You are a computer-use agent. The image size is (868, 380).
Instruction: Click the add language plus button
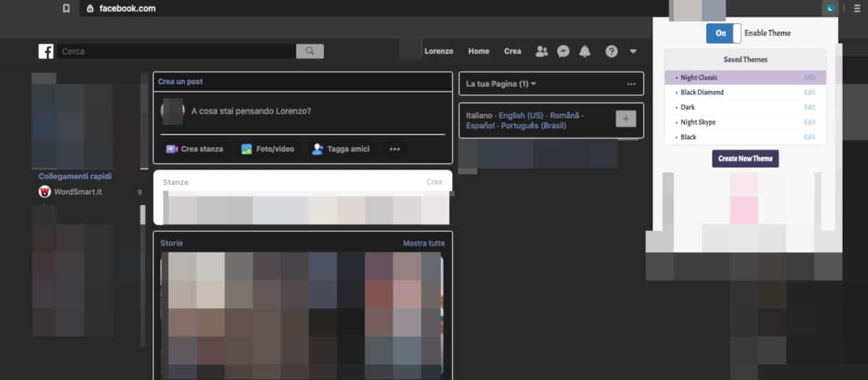(626, 118)
